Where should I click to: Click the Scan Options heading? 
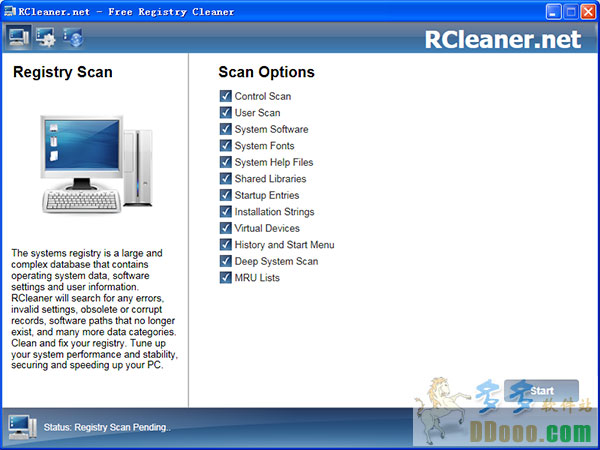[x=266, y=72]
